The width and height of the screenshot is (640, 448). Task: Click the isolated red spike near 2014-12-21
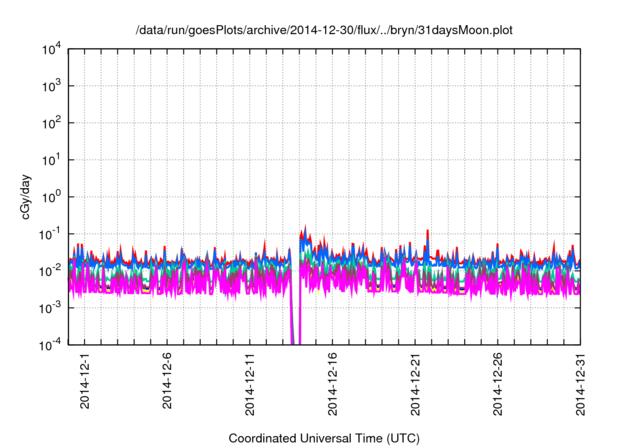[x=428, y=235]
